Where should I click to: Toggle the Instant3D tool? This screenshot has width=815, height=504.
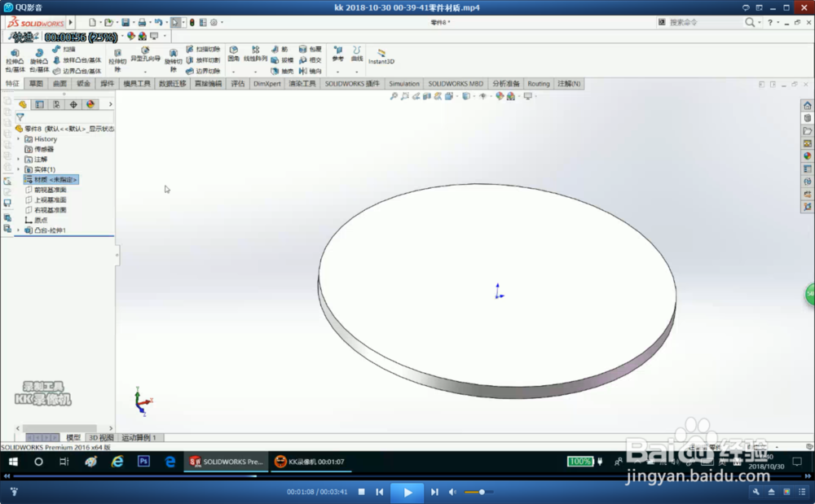(381, 56)
